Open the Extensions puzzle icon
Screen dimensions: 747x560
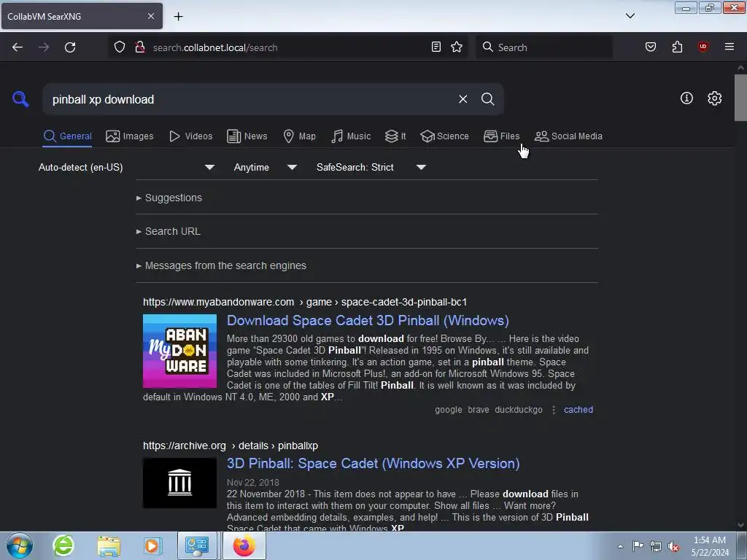(x=677, y=47)
